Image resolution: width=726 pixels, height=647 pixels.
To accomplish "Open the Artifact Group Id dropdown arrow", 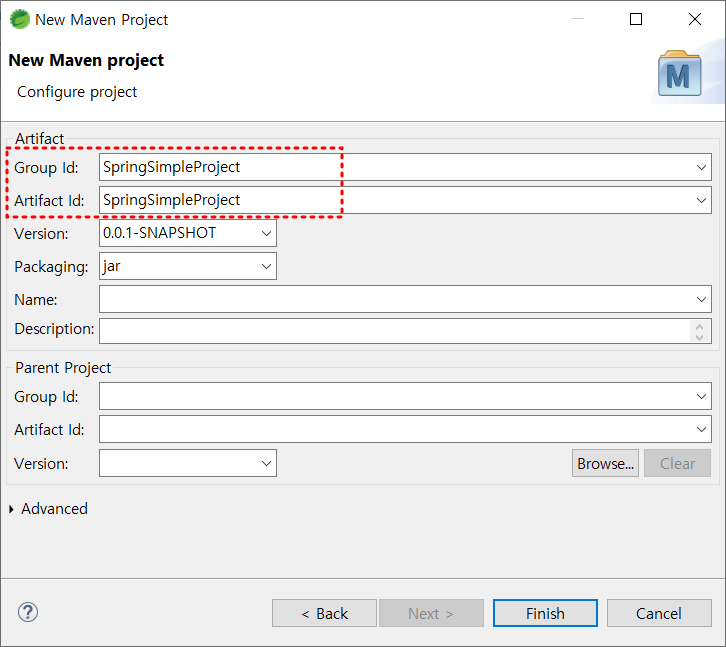I will tap(701, 167).
